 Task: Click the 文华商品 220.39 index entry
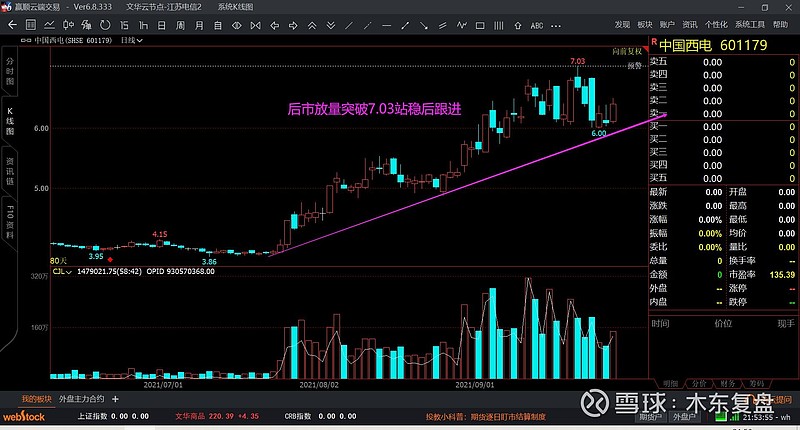tap(217, 416)
